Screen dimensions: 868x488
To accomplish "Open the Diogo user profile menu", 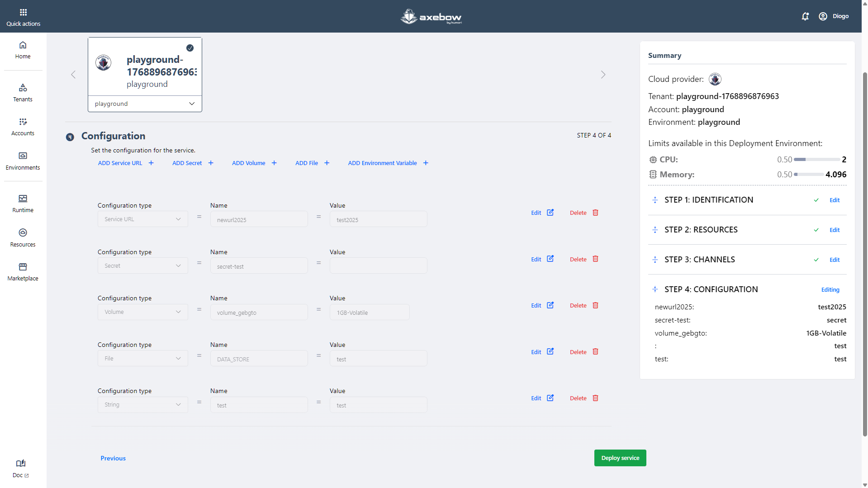I will [x=834, y=16].
